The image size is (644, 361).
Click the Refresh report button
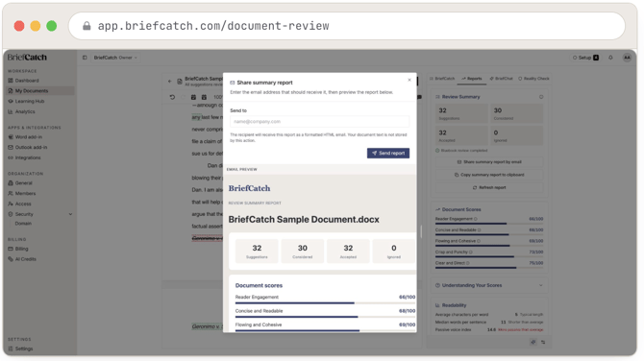click(489, 187)
